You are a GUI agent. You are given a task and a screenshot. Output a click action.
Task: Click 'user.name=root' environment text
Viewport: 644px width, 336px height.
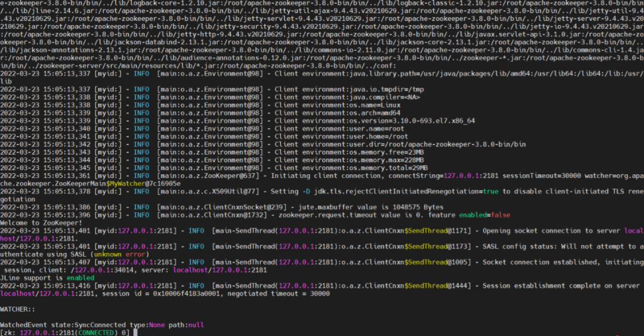coord(377,128)
